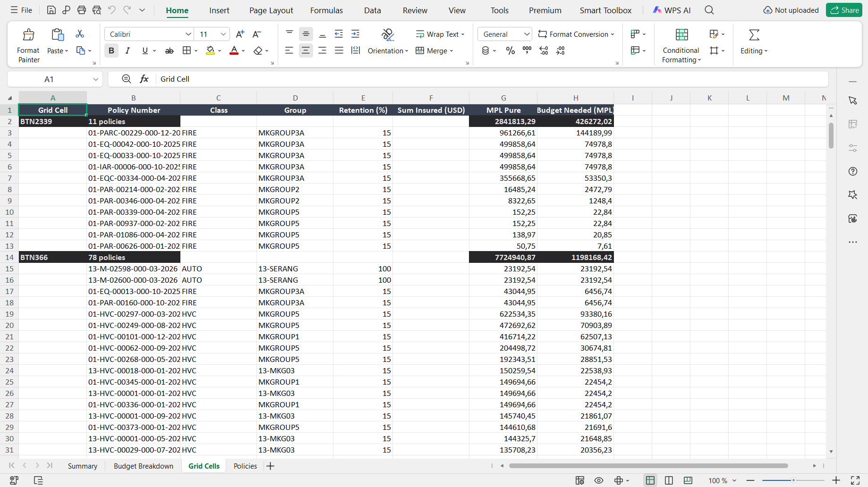Toggle Middle Align

click(306, 34)
